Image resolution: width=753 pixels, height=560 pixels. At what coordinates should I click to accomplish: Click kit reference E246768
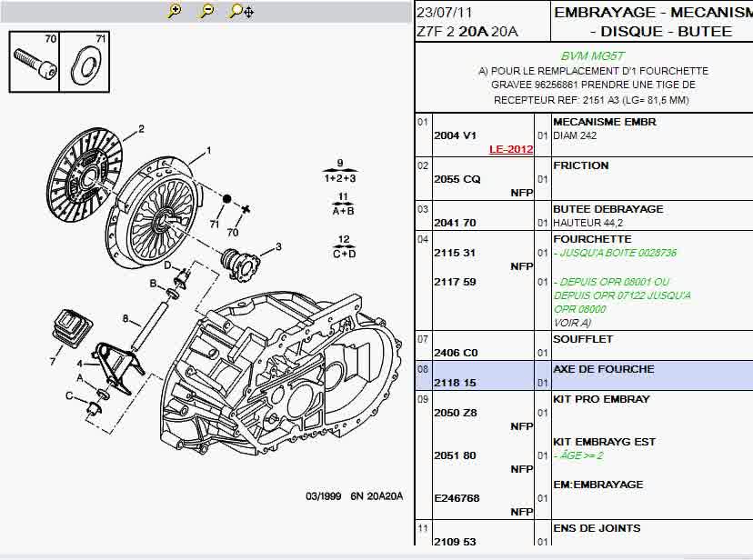457,498
